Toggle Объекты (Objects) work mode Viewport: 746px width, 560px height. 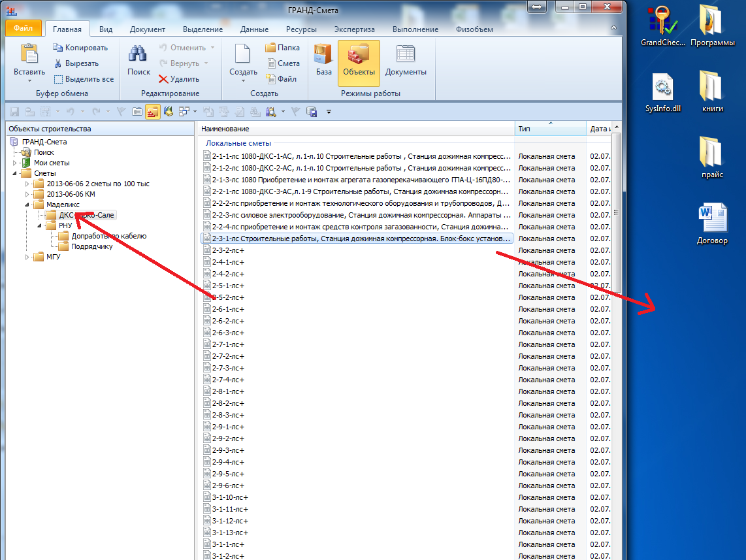tap(359, 63)
